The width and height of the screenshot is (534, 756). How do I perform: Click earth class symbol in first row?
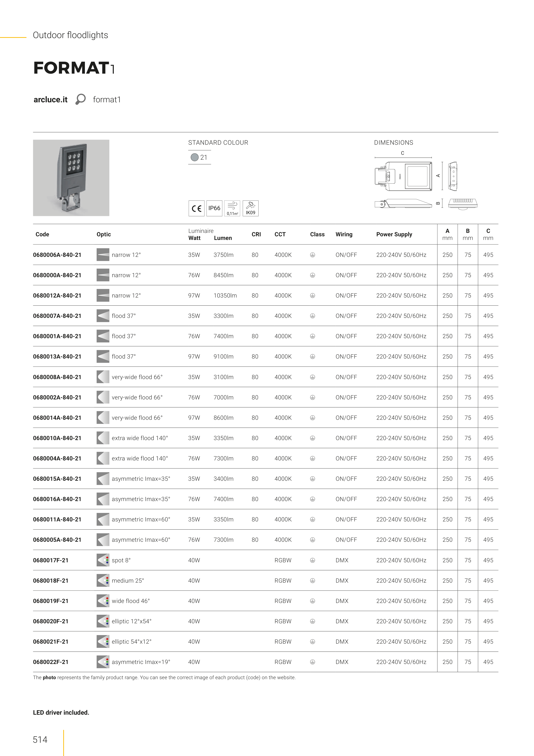313,255
